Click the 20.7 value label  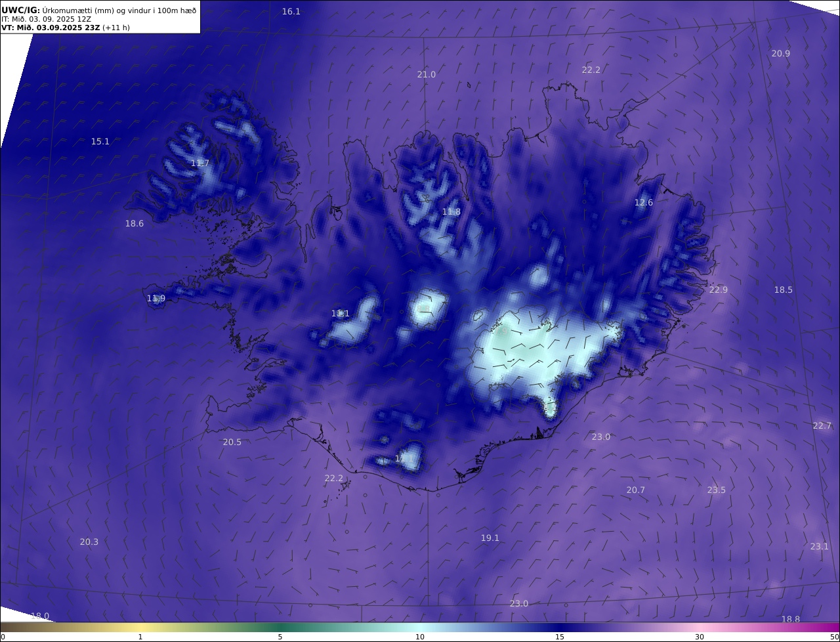point(636,490)
